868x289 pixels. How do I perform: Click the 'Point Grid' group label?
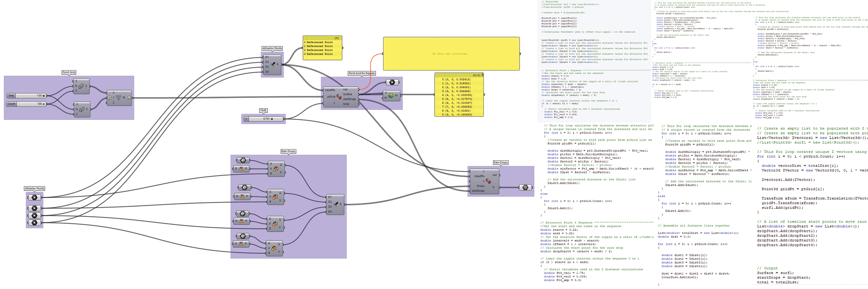(x=69, y=72)
